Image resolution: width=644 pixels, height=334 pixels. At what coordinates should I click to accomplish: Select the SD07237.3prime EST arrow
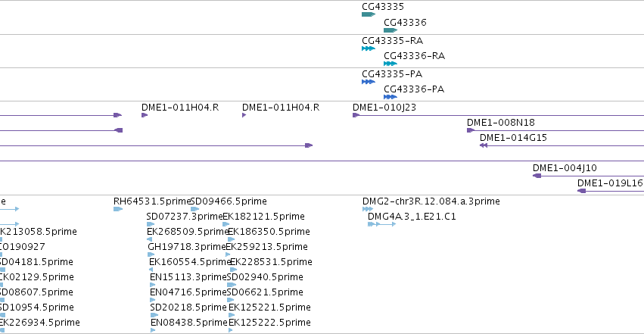point(151,224)
